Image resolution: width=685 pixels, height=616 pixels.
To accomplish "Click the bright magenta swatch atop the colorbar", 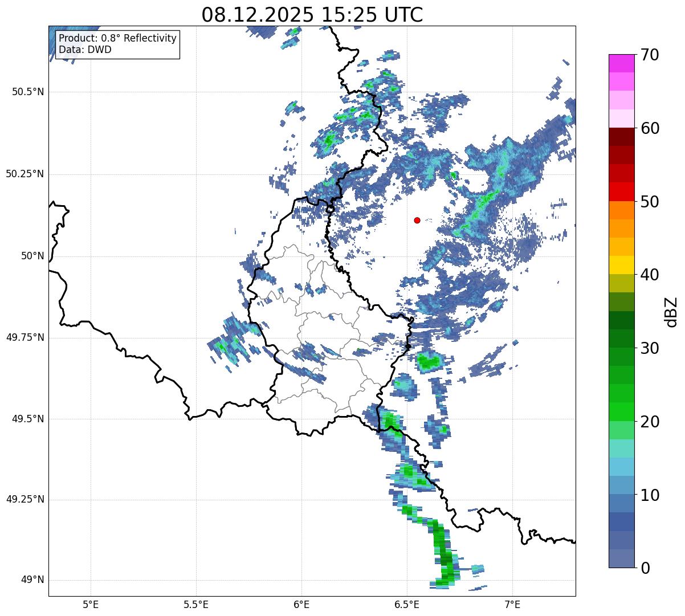I will pos(621,63).
